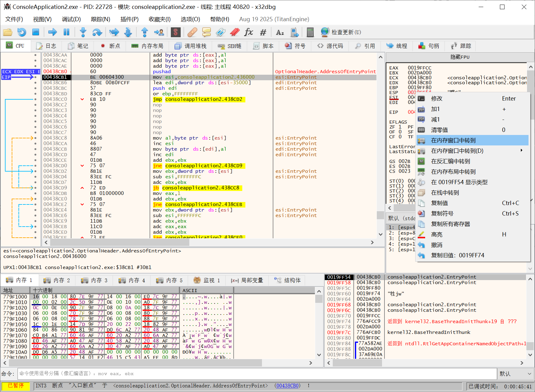Expand the 在内存窗口中转到(D) submenu arrow
Screen dimensions: 535x392
click(x=521, y=151)
